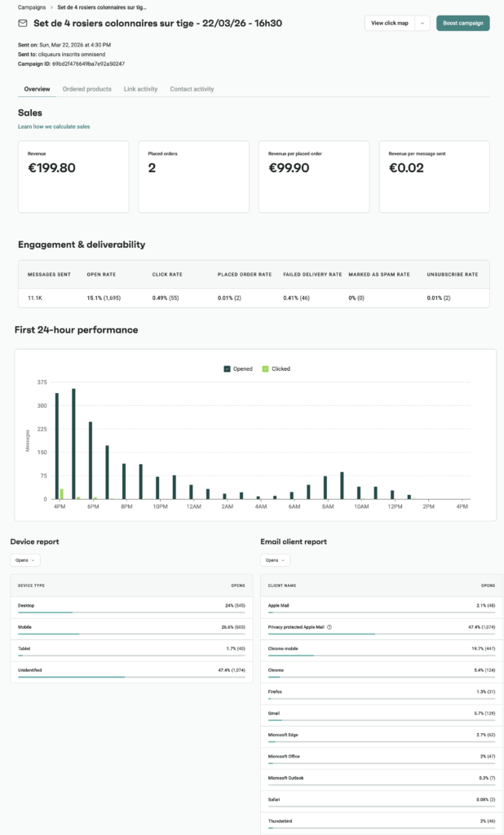Click the View click map button
Viewport: 504px width, 835px height.
390,24
